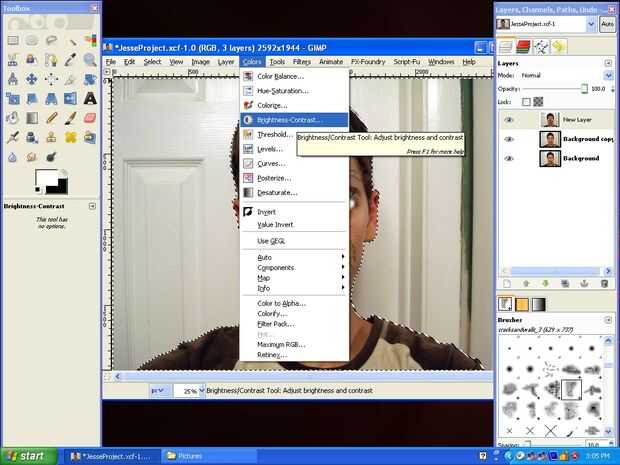Viewport: 620px width, 465px height.
Task: Select the Smudge tool
Action: [32, 157]
